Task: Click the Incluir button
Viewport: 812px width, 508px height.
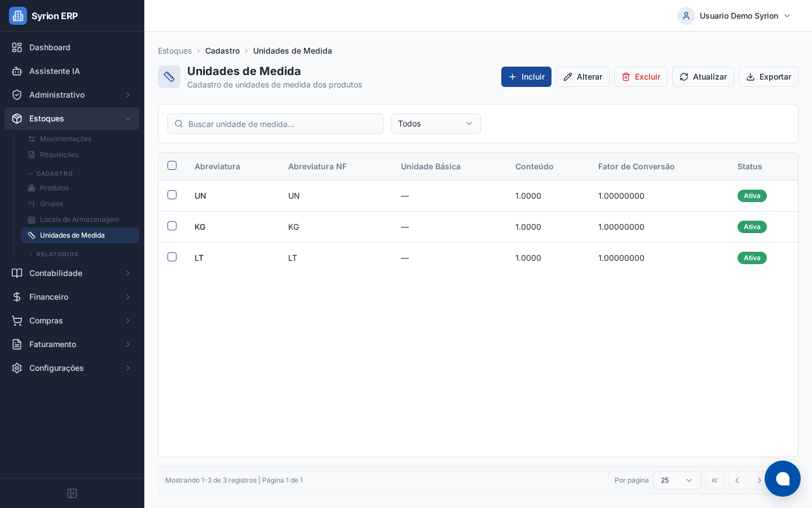Action: [526, 77]
